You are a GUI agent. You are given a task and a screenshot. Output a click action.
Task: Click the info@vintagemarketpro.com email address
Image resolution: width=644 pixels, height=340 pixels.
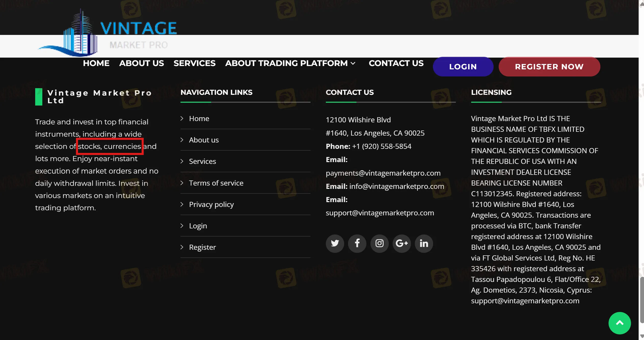click(x=396, y=186)
